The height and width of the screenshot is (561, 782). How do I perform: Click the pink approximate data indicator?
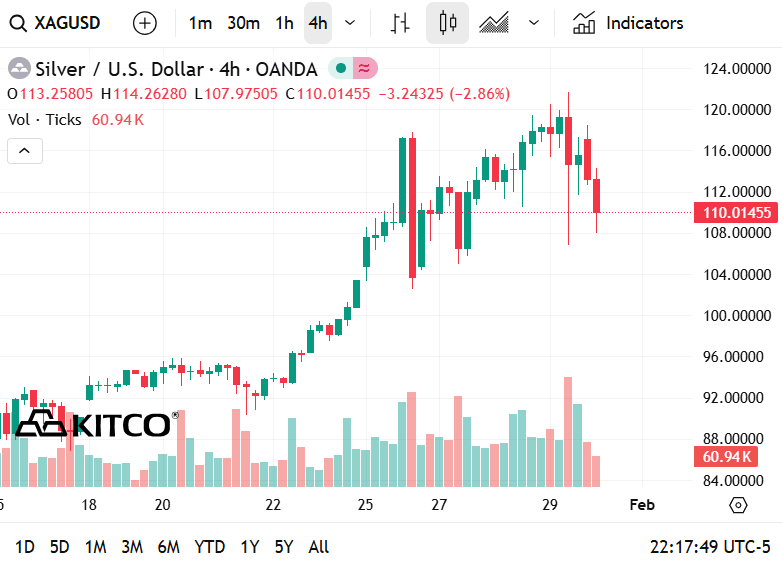[x=364, y=69]
